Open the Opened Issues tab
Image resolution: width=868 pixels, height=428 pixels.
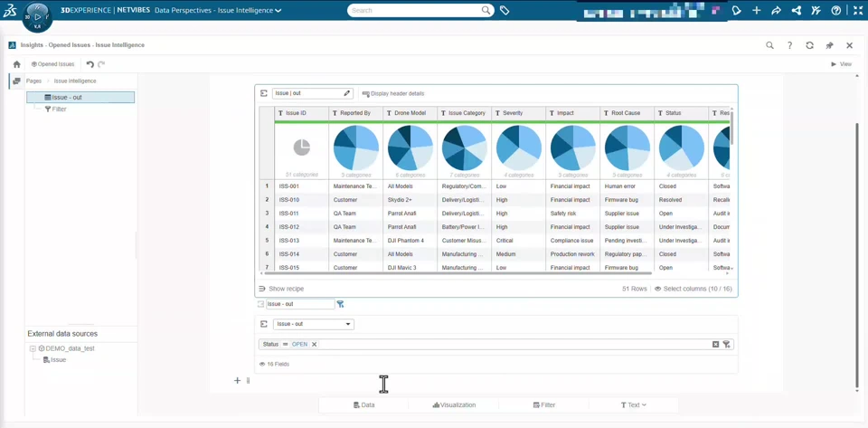pos(52,64)
